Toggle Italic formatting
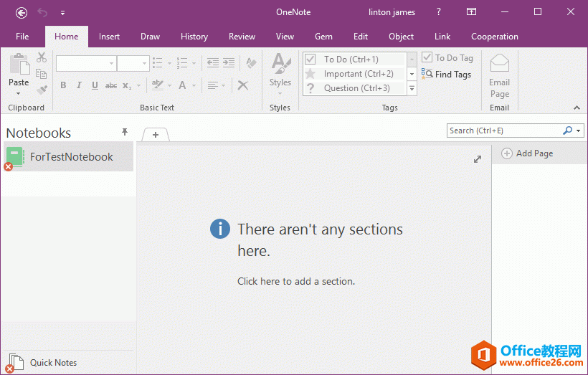Screen dimensions: 588x375 point(79,85)
